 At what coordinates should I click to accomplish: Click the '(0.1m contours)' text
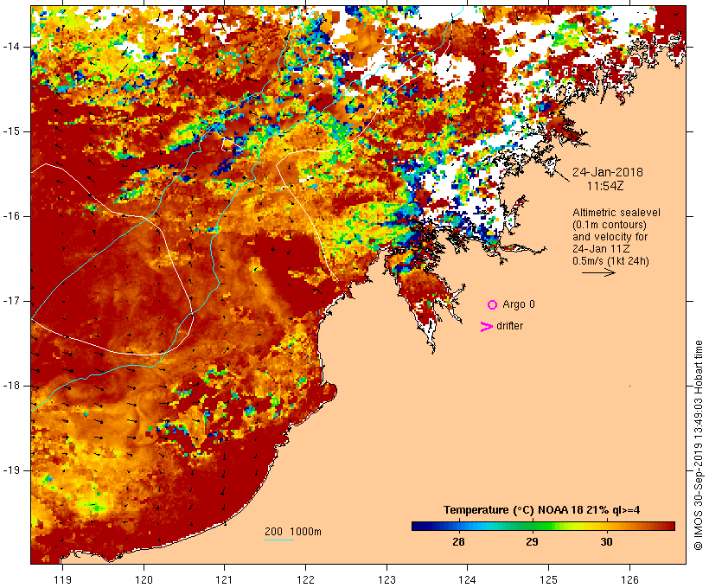tap(610, 225)
